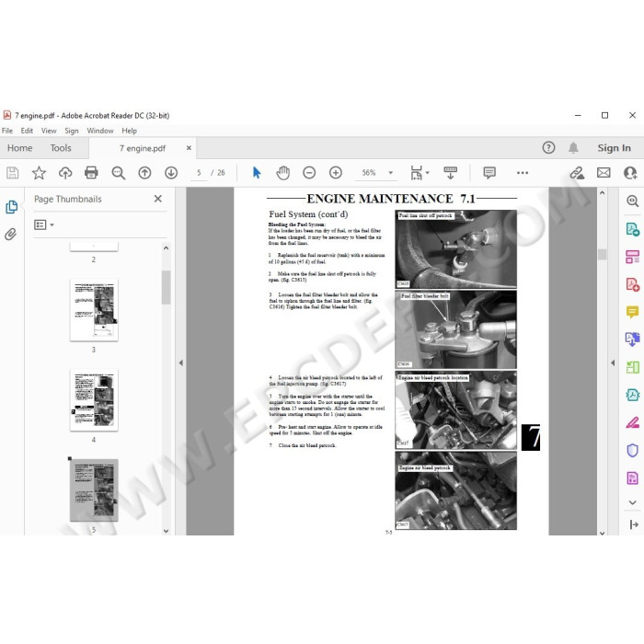Open the Fill & Sign pen tool
The image size is (644, 644).
pyautogui.click(x=632, y=422)
